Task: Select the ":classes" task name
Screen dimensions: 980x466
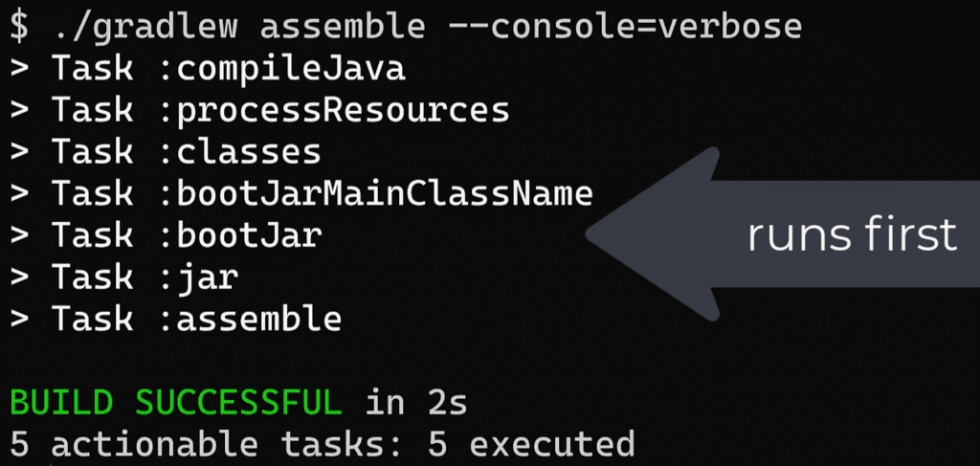Action: [239, 153]
